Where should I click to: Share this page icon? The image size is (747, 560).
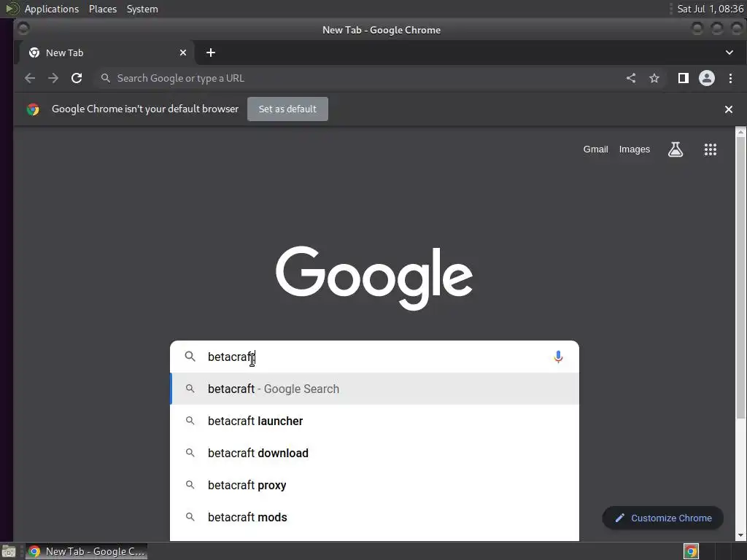point(631,78)
